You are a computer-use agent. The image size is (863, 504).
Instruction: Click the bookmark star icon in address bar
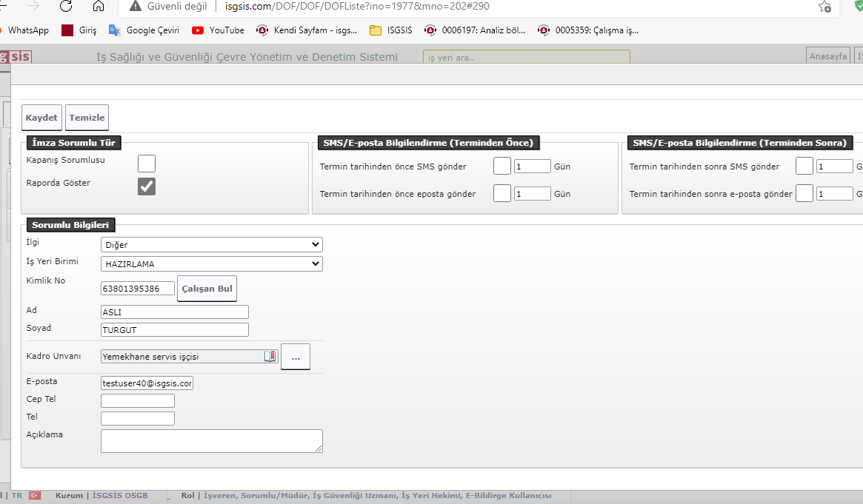pyautogui.click(x=824, y=7)
